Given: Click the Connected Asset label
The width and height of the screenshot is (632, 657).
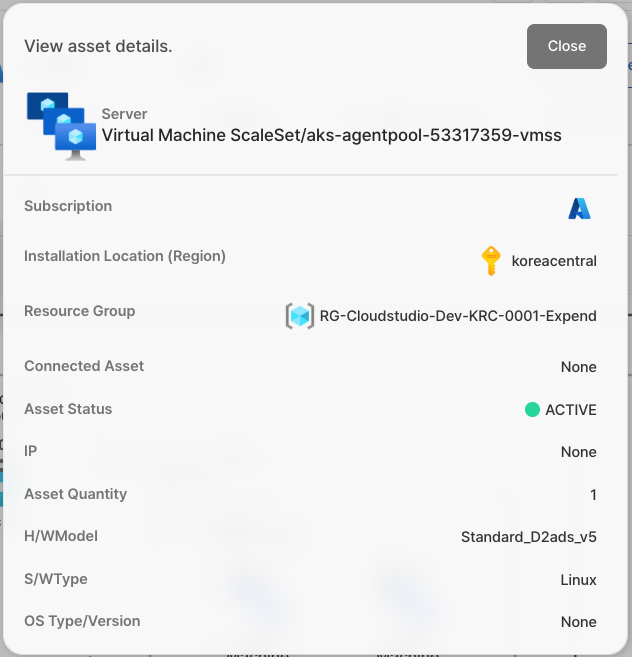Looking at the screenshot, I should tap(84, 366).
